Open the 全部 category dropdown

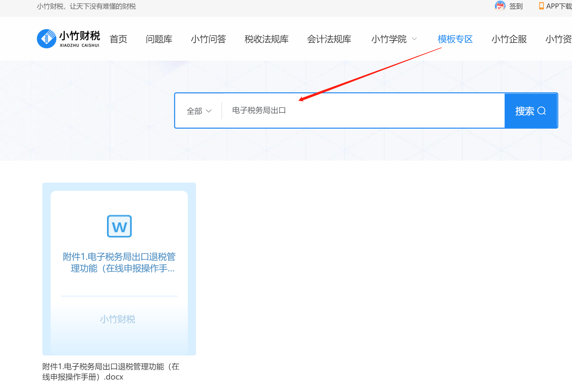pyautogui.click(x=199, y=111)
